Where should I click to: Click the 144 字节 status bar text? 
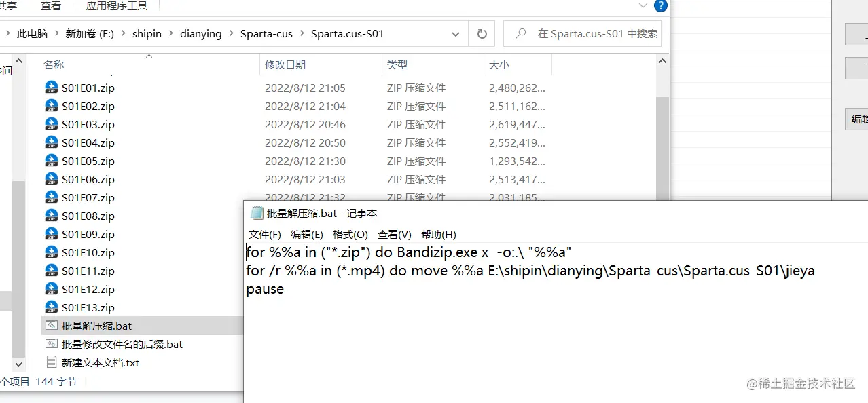56,381
